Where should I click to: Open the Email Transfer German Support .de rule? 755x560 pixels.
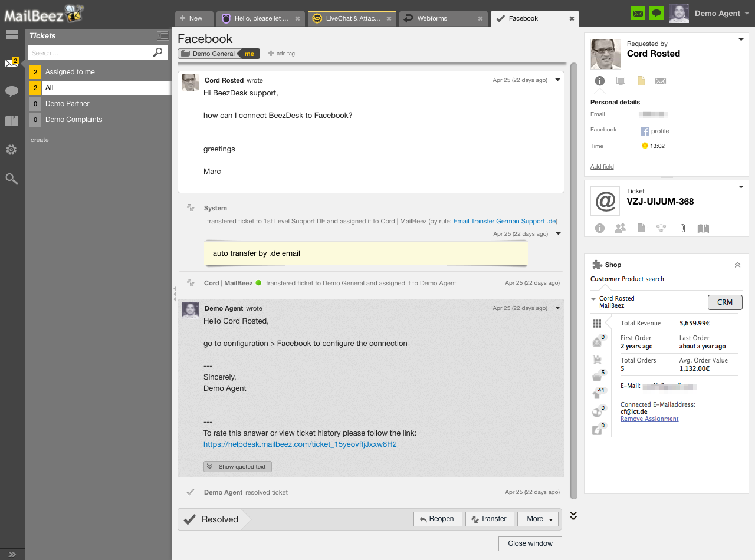tap(505, 221)
